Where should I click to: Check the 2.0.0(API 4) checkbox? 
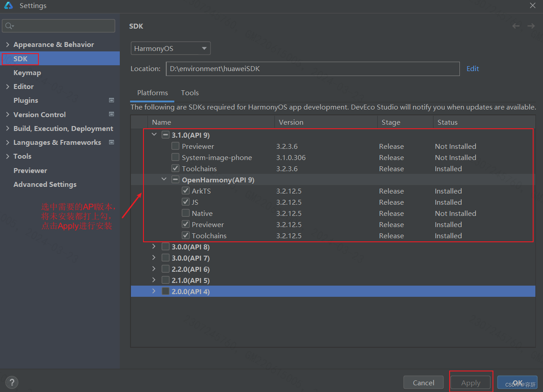[x=165, y=291]
